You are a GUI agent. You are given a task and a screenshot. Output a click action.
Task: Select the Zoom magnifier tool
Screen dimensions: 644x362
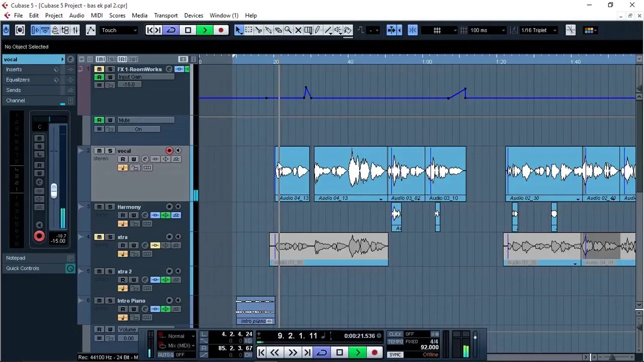click(x=288, y=30)
